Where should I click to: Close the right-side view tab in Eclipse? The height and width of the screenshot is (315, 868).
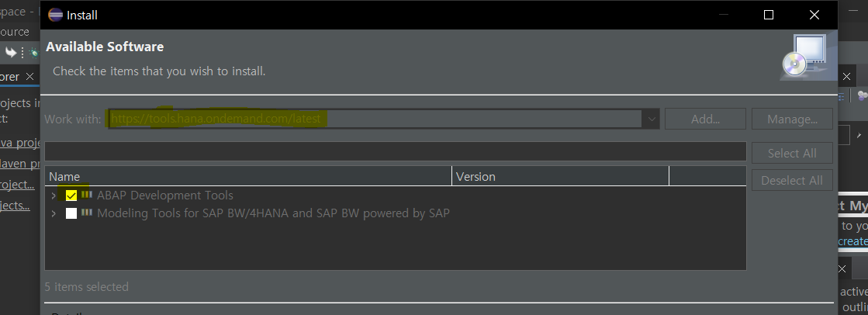click(x=846, y=76)
